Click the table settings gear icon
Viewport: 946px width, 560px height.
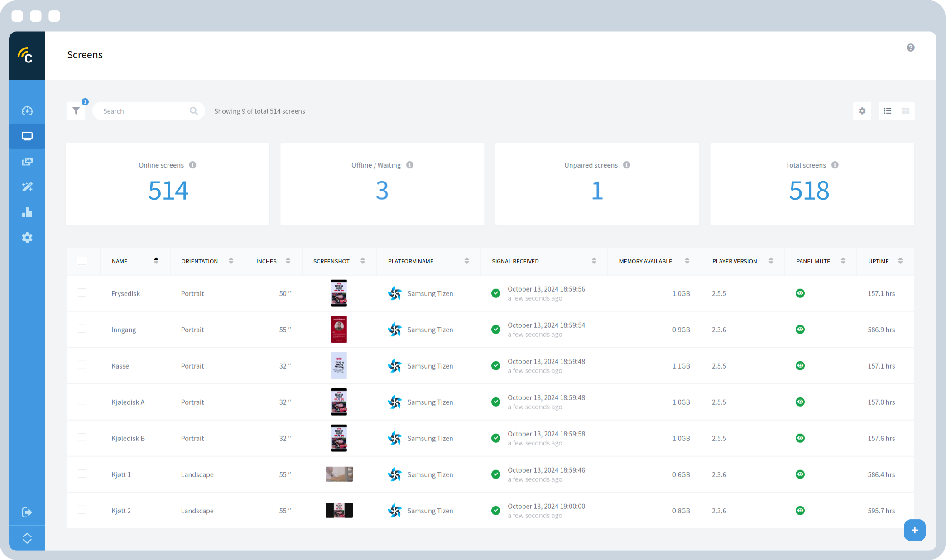point(862,111)
